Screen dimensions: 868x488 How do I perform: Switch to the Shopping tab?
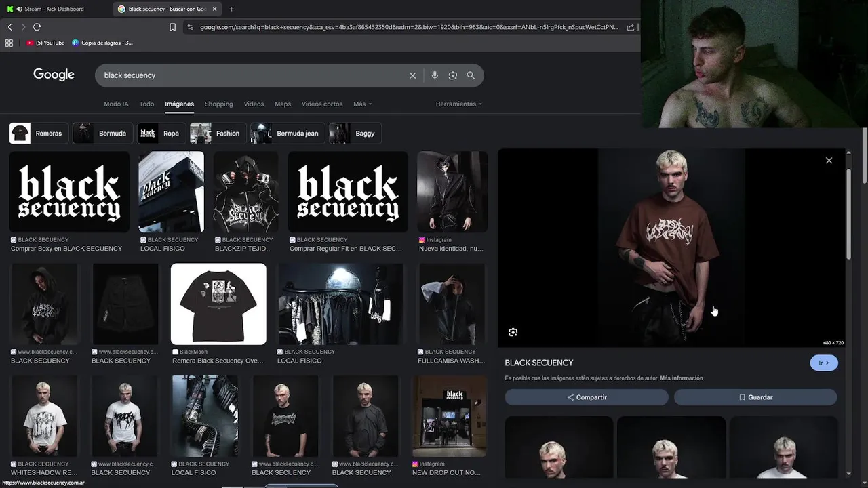(x=218, y=104)
